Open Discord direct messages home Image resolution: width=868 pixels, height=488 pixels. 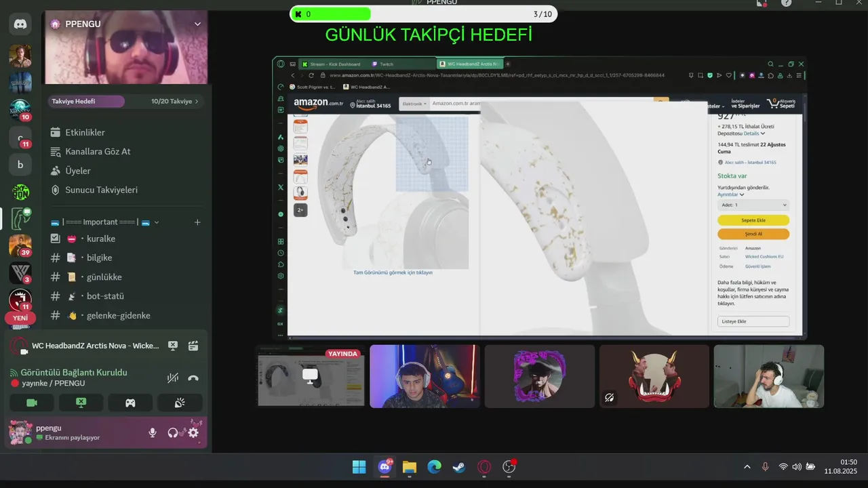[x=20, y=24]
